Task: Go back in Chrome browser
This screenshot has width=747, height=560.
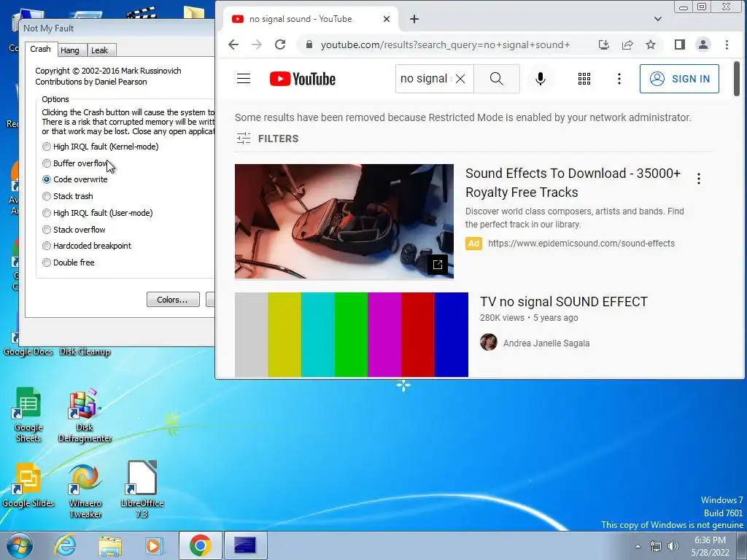Action: (x=233, y=44)
